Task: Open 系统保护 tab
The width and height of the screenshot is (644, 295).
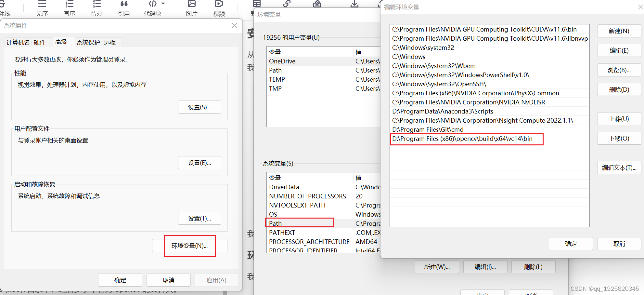Action: [88, 42]
